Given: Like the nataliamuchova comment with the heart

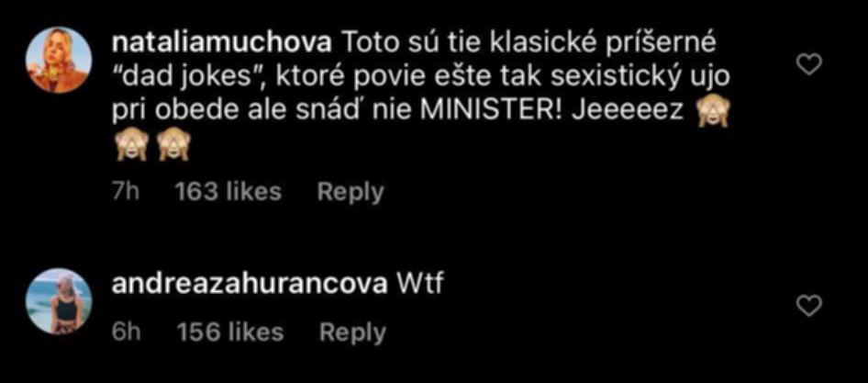Looking at the screenshot, I should 808,66.
